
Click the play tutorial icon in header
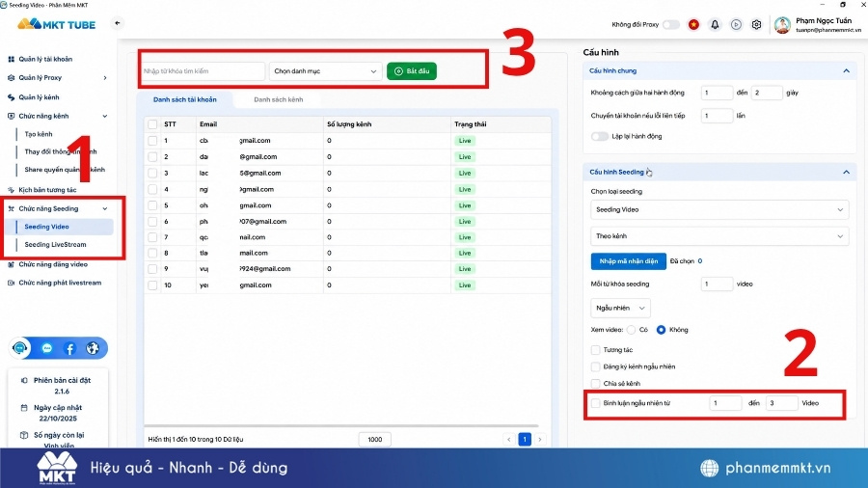(x=736, y=24)
